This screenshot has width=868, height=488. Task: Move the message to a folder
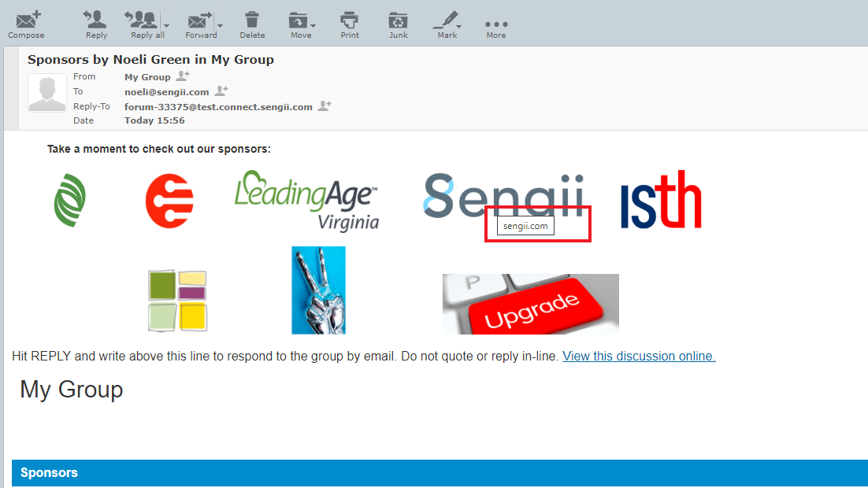(x=301, y=25)
